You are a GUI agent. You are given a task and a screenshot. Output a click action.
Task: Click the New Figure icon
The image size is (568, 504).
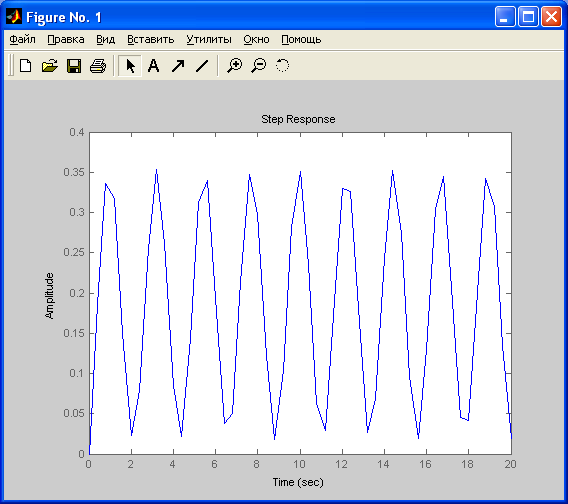(x=25, y=66)
